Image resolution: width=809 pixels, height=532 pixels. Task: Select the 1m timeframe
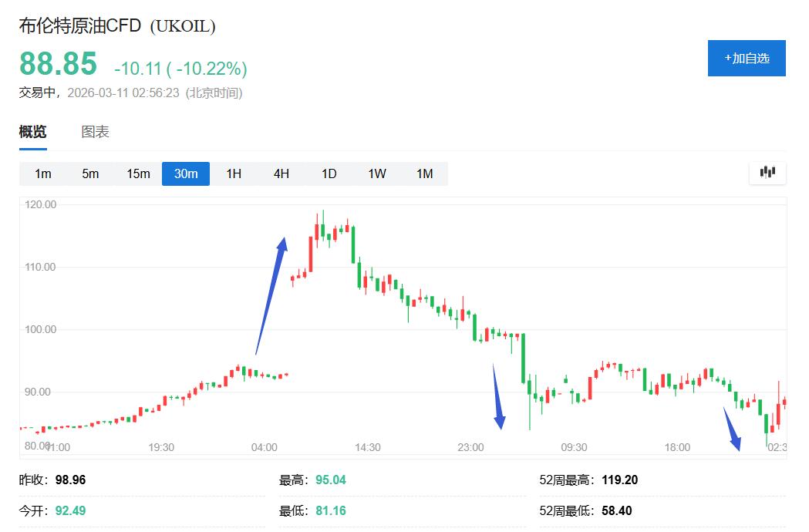pyautogui.click(x=42, y=173)
